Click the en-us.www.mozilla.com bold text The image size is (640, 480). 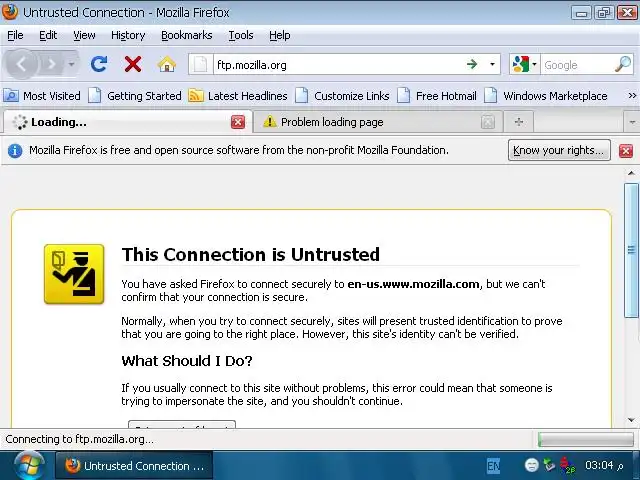pos(413,284)
